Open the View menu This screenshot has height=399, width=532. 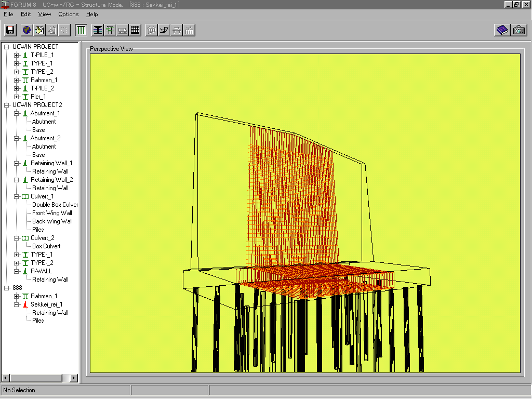click(45, 14)
